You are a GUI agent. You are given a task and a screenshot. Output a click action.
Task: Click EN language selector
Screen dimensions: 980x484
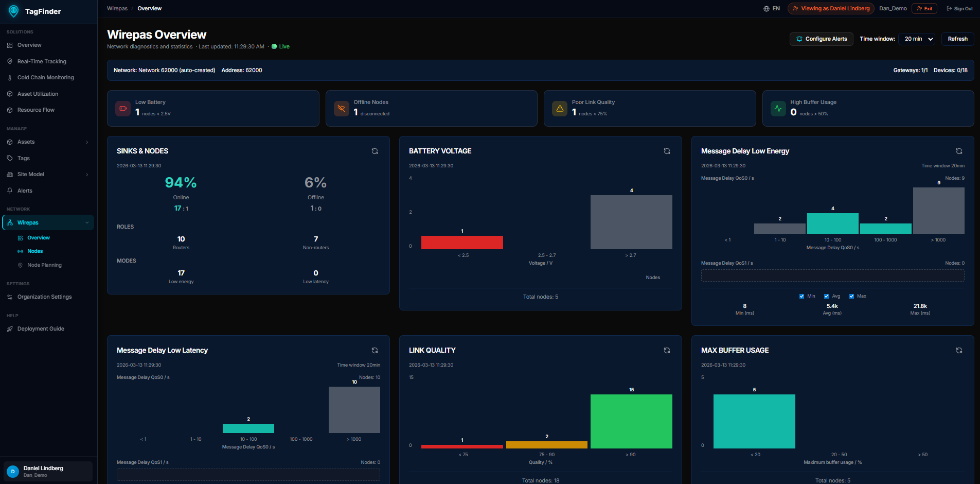click(x=772, y=9)
